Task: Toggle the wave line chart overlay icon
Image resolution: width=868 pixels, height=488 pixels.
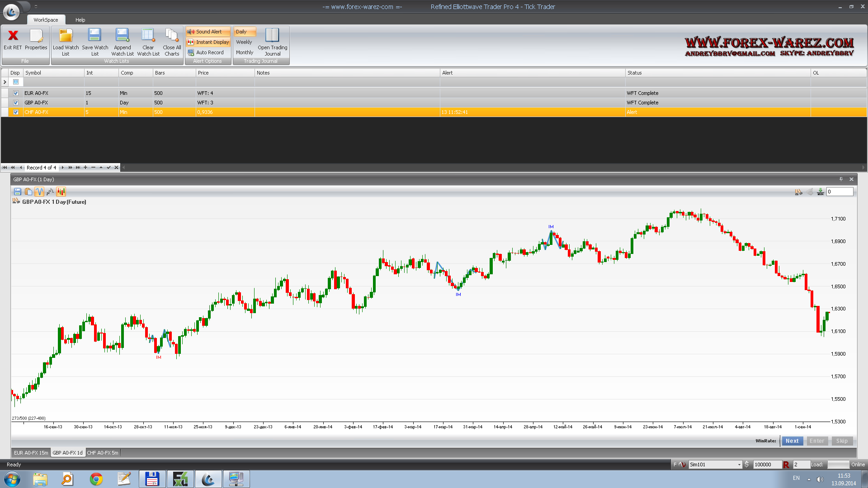Action: pyautogui.click(x=39, y=192)
